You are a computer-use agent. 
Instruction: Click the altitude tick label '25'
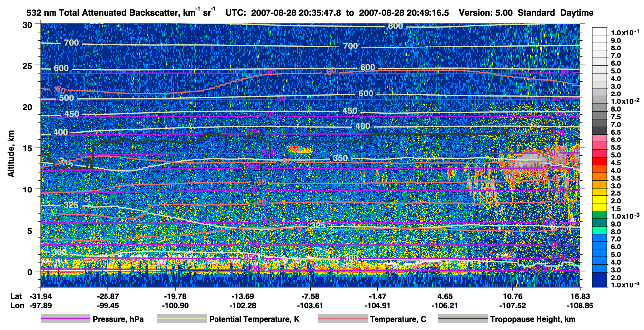(29, 65)
